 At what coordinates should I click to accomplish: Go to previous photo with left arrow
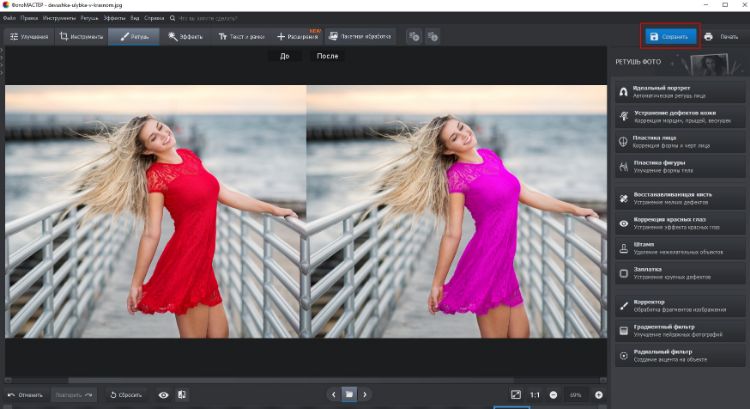[x=333, y=395]
